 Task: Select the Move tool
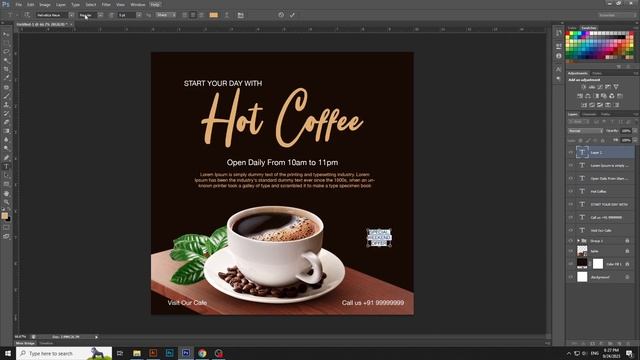(6, 34)
